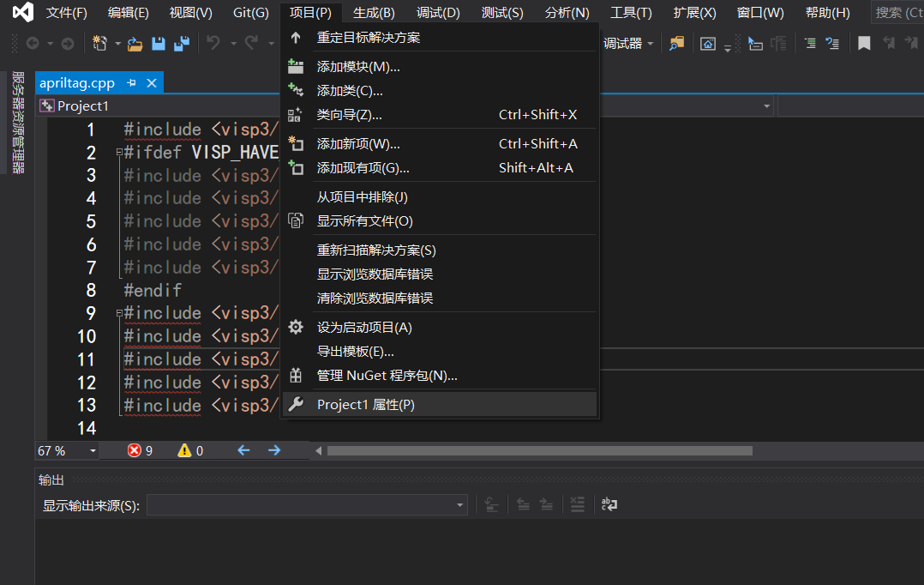Click the Open File folder icon
924x585 pixels.
point(135,44)
